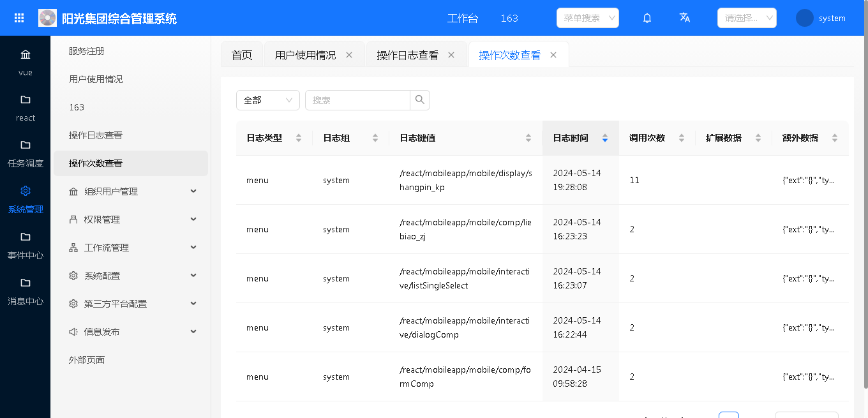Click the 2024-05-14 16:22:44 timestamp
Viewport: 868px width, 418px height.
click(577, 327)
